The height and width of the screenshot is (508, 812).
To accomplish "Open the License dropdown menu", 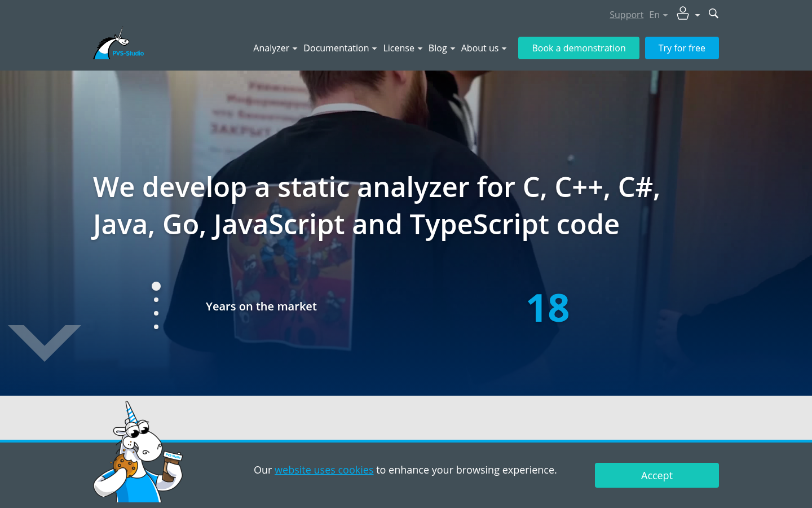I will 403,48.
